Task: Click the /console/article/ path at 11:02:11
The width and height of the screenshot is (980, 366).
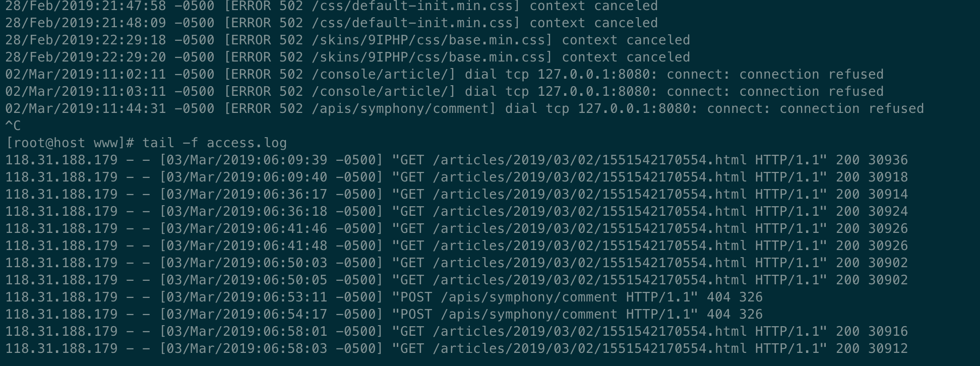Action: point(383,75)
